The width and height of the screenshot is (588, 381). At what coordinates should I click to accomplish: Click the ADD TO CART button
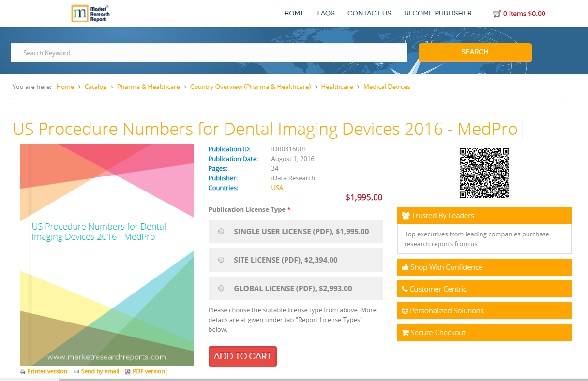pos(242,356)
